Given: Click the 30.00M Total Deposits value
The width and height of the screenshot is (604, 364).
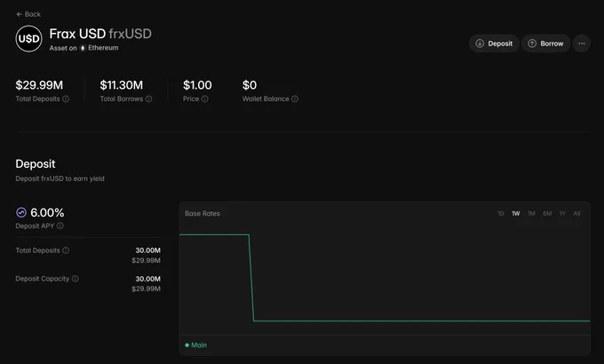Looking at the screenshot, I should pos(148,250).
